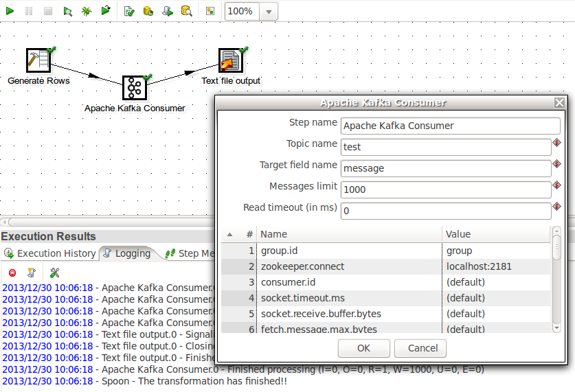Screen dimensions: 575x392
Task: Confirm the dialog with OK
Action: [x=364, y=348]
